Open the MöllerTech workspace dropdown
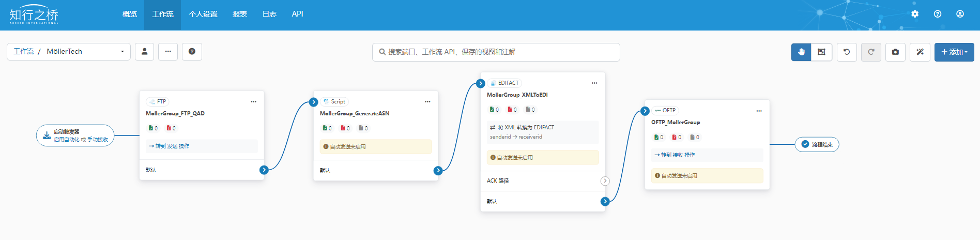The height and width of the screenshot is (240, 980). pyautogui.click(x=86, y=52)
